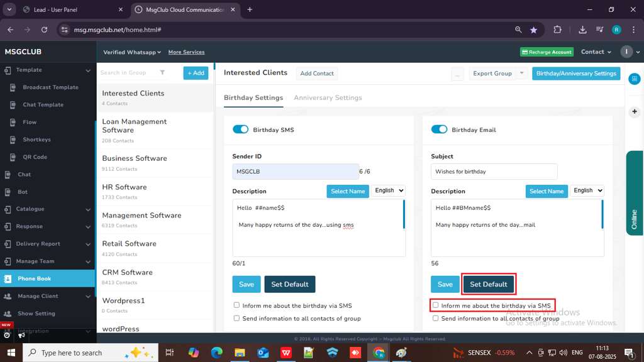The image size is (644, 362).
Task: Open the Verified Whatsapp dropdown
Action: (132, 52)
